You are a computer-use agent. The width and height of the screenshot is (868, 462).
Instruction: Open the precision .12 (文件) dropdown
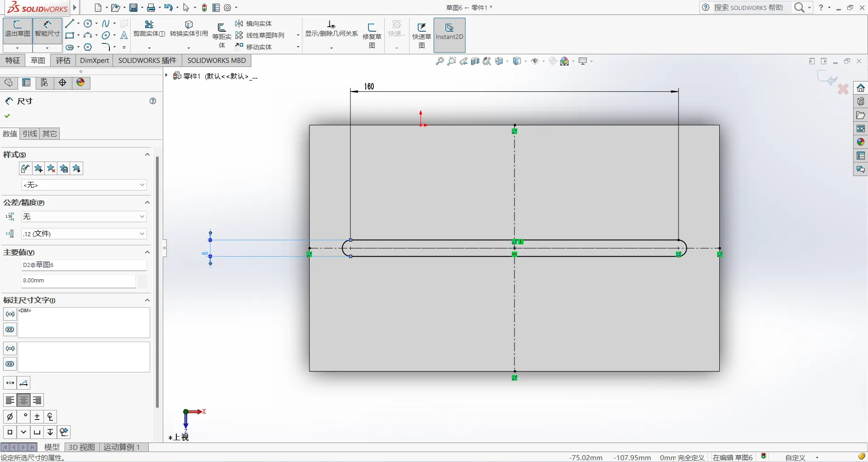click(x=84, y=234)
